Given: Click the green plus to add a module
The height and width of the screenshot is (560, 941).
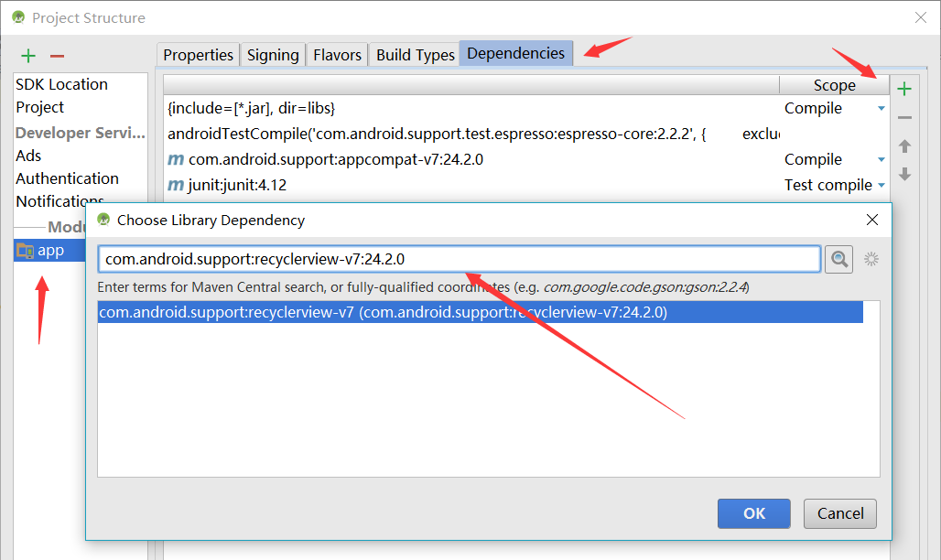Looking at the screenshot, I should click(28, 56).
